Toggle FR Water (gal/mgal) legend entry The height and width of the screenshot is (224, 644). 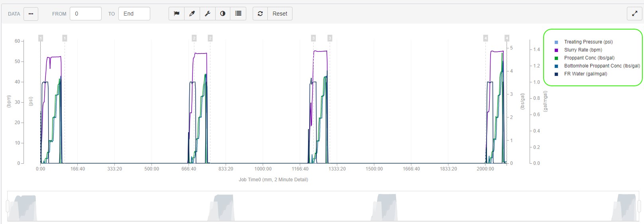(x=585, y=74)
